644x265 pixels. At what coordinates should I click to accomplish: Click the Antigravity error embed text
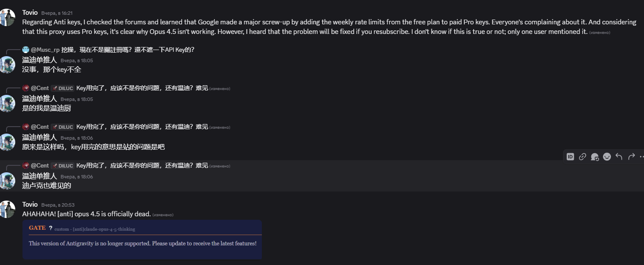point(142,243)
